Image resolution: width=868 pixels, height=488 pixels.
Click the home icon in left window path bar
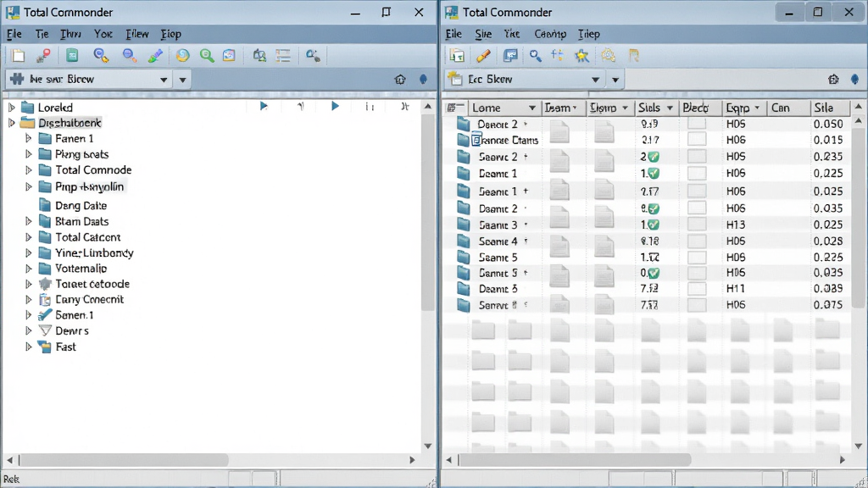pyautogui.click(x=400, y=80)
